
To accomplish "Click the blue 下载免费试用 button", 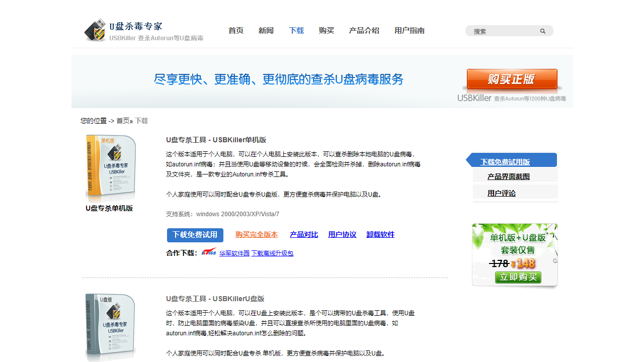I will tap(195, 235).
